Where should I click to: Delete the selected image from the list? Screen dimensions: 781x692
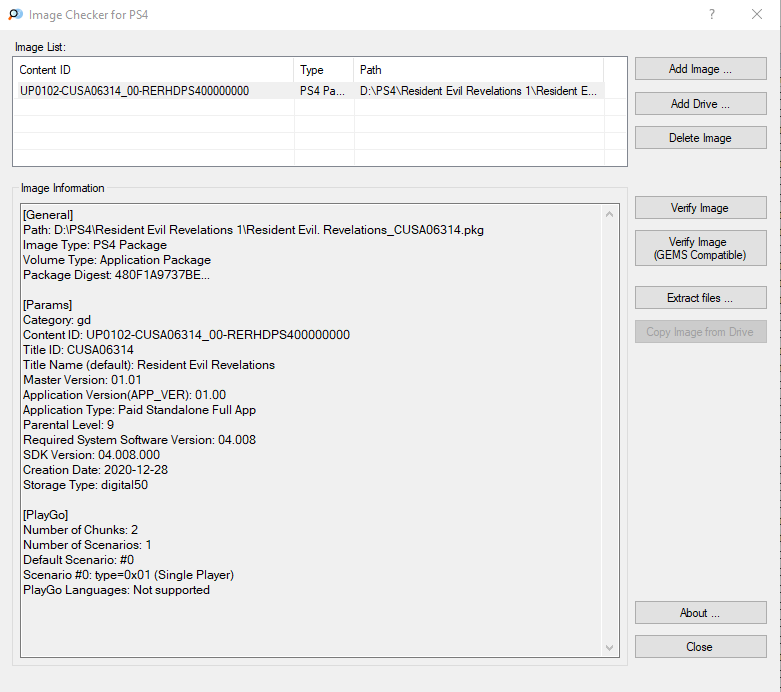tap(700, 138)
